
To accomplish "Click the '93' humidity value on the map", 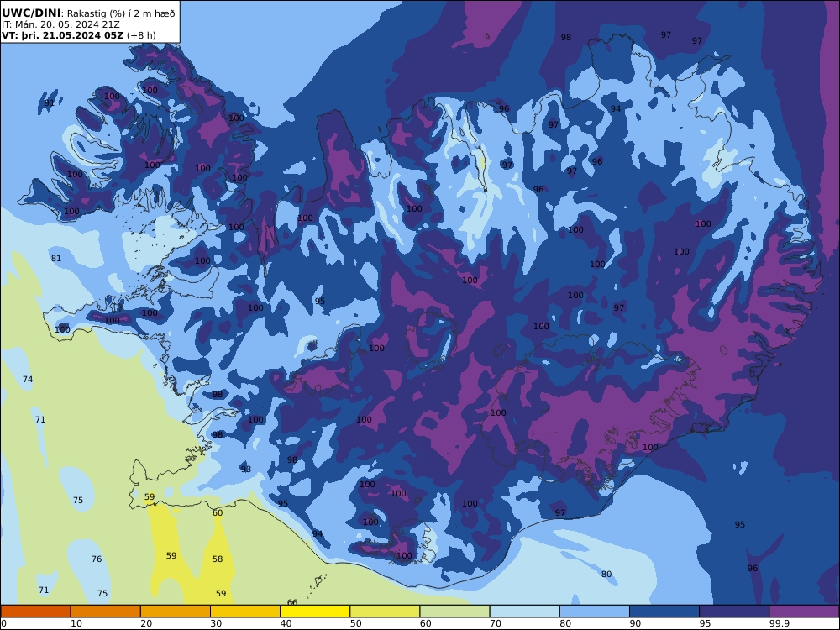I will [246, 470].
